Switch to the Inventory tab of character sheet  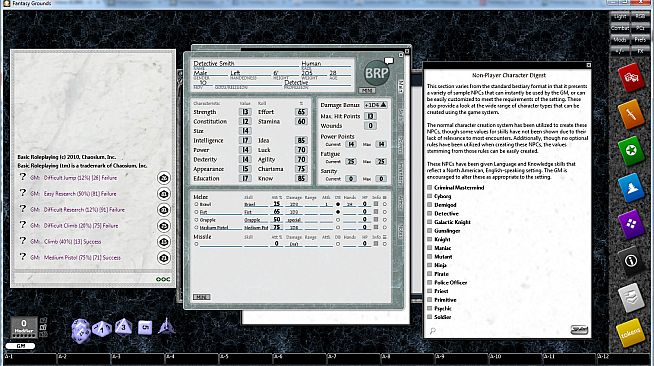tap(400, 173)
